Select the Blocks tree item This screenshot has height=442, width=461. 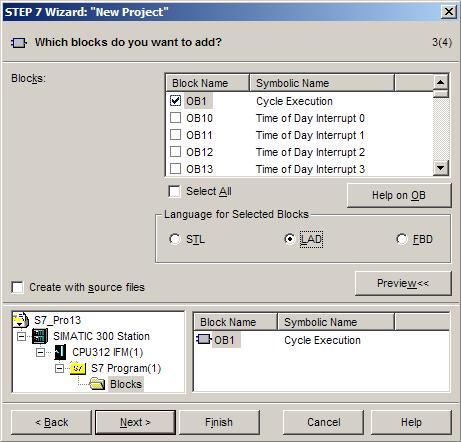click(126, 384)
